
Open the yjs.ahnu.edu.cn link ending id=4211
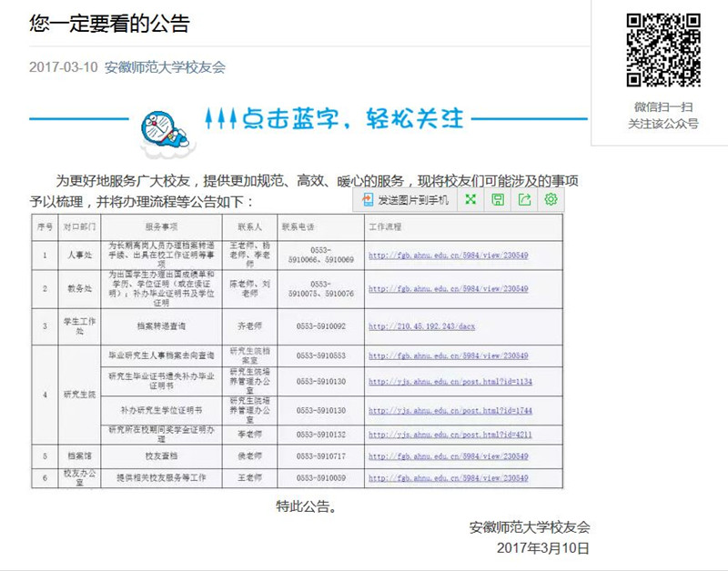pos(450,436)
